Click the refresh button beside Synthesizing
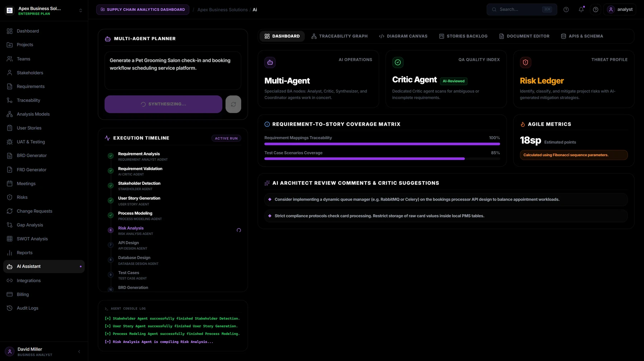 (x=233, y=104)
